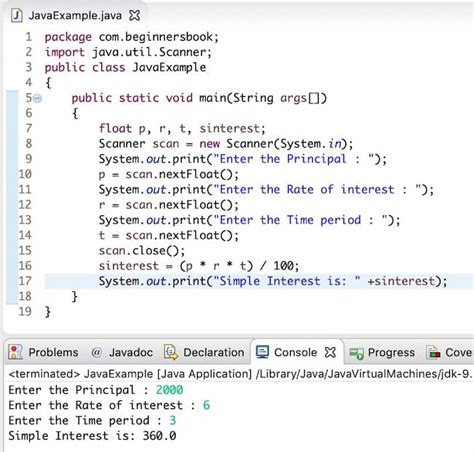The width and height of the screenshot is (474, 452).
Task: Click console input value 6
Action: 206,405
